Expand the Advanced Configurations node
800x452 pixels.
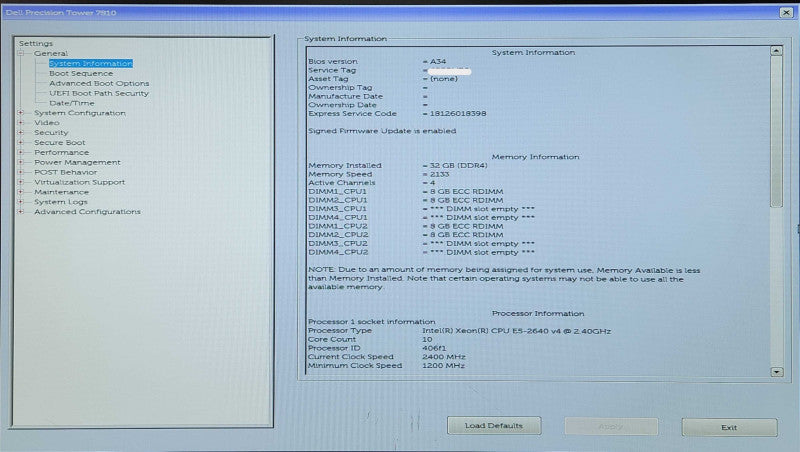tap(21, 211)
